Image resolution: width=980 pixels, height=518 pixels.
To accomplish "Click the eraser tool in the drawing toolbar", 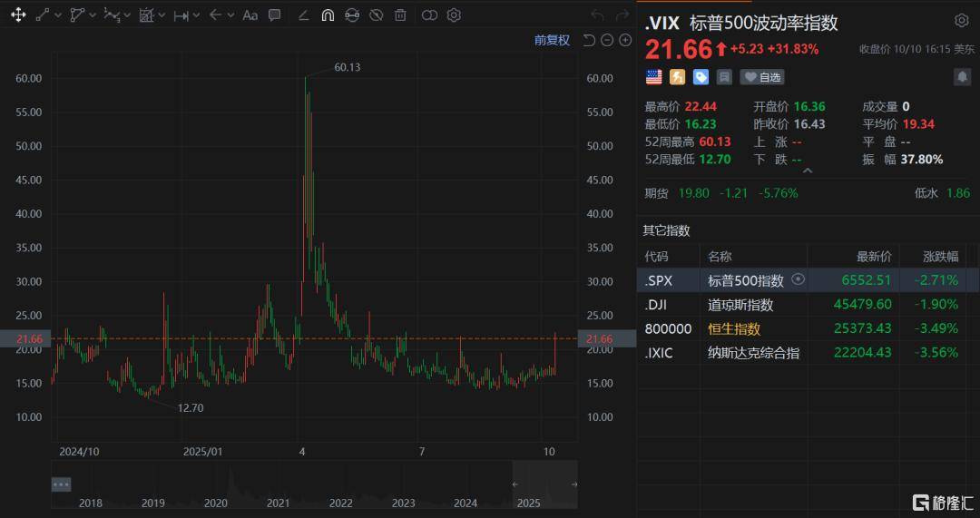I will [x=303, y=15].
